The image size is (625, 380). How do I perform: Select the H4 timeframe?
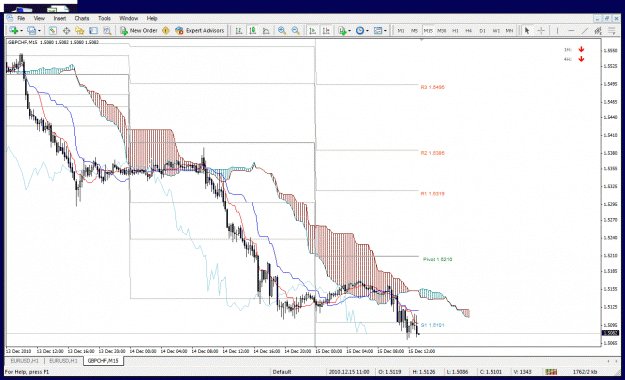coord(469,30)
